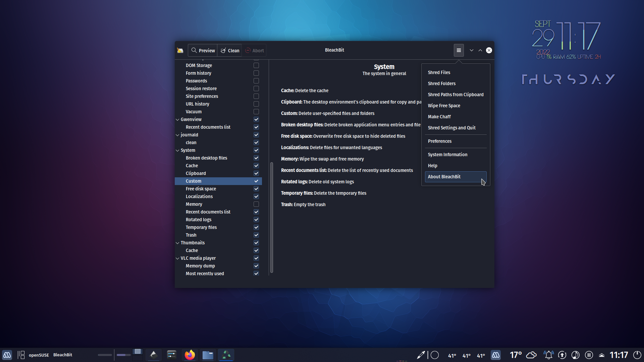
Task: Select Shred Files menu entry
Action: 455,72
